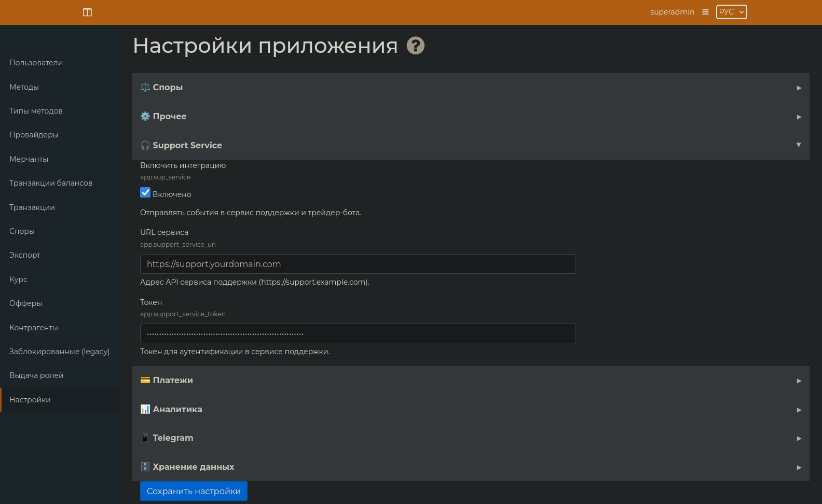Click into the Токен password field
Viewport: 822px width, 504px height.
358,333
